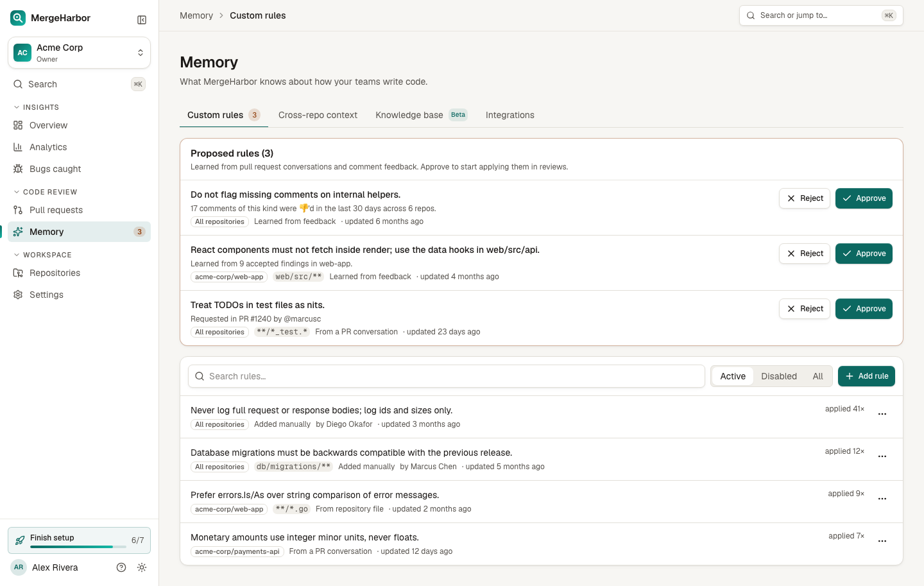Open the Acme Corp workspace switcher chevrons
Image resolution: width=924 pixels, height=586 pixels.
(x=141, y=53)
